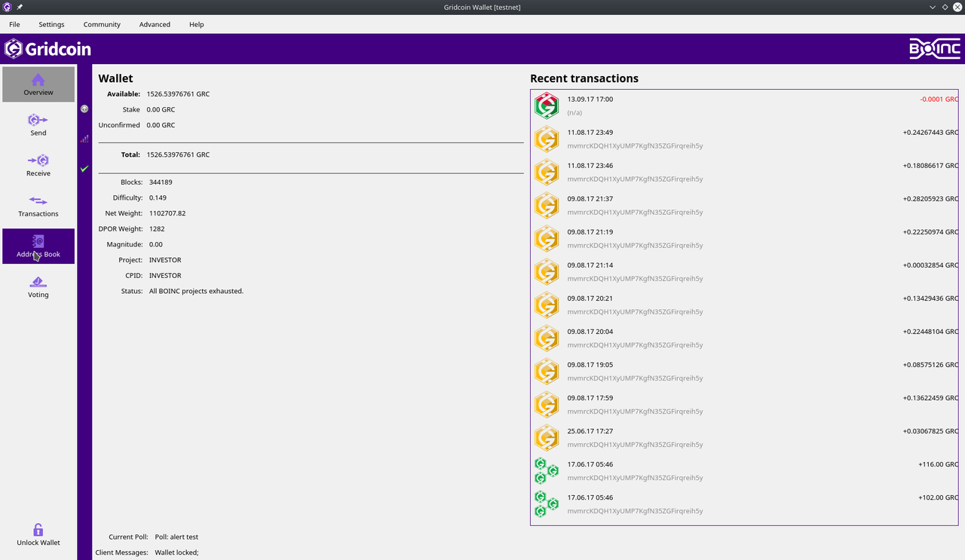
Task: Click the Gridcoin logo in the header
Action: (47, 49)
